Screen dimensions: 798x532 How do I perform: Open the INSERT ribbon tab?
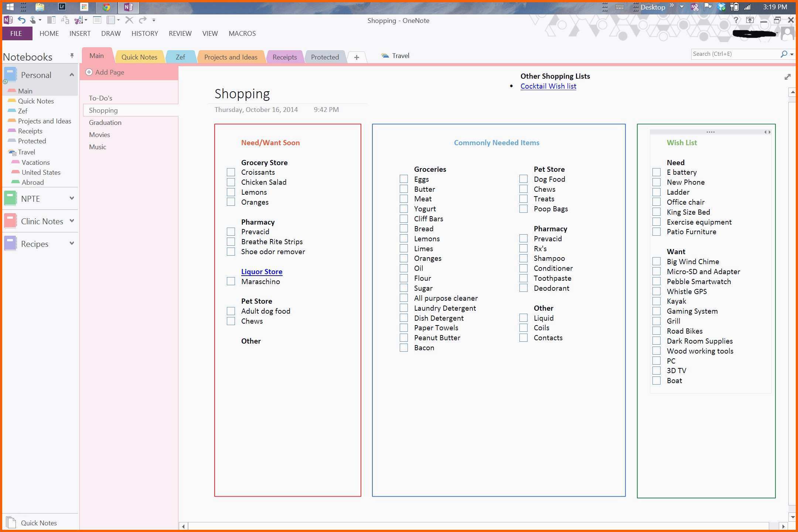tap(80, 33)
